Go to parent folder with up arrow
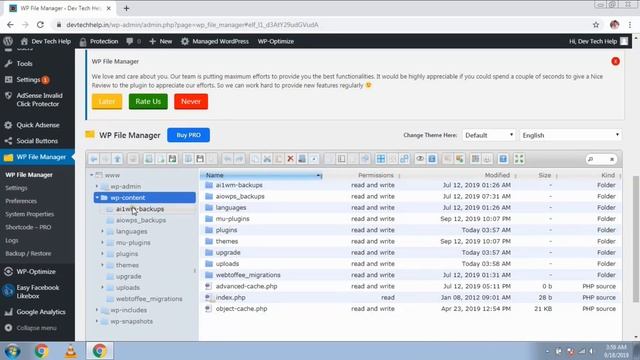This screenshot has width=640, height=360. coord(118,159)
